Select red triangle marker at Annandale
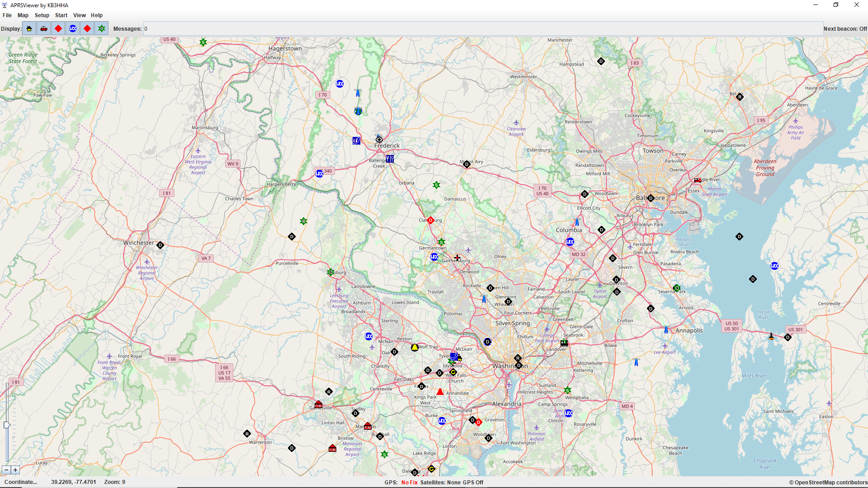This screenshot has width=868, height=488. [x=440, y=392]
